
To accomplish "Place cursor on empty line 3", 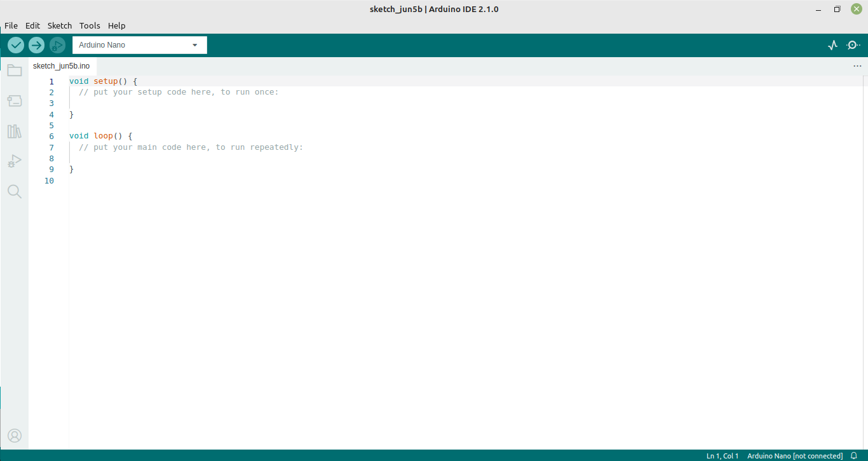I will (x=467, y=104).
